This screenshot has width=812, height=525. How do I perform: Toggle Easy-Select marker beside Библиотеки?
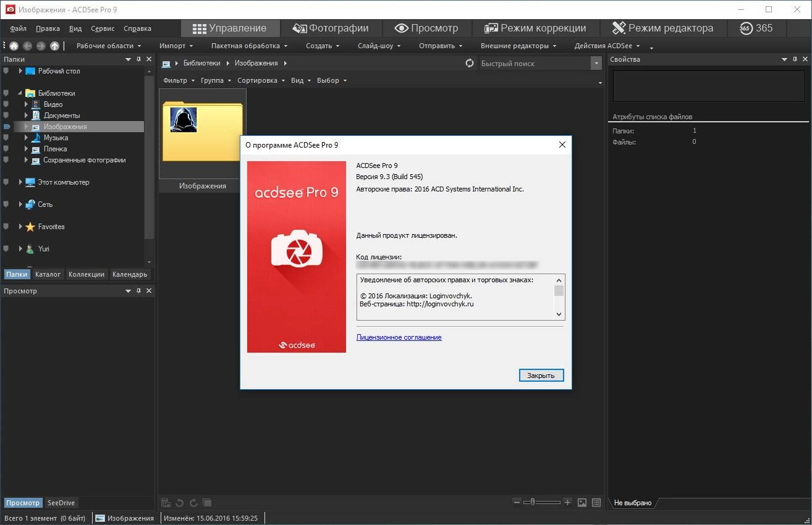pyautogui.click(x=6, y=93)
